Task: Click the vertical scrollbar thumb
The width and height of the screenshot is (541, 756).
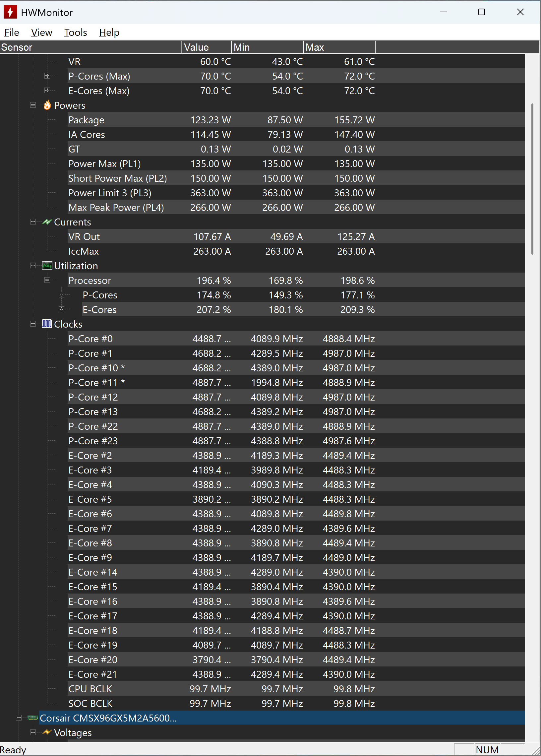Action: (532, 179)
